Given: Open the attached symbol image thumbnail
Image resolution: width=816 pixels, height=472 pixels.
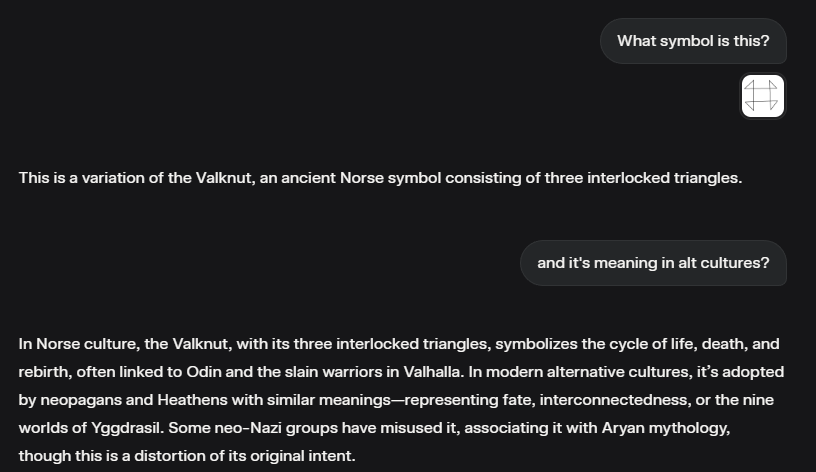Looking at the screenshot, I should (762, 96).
